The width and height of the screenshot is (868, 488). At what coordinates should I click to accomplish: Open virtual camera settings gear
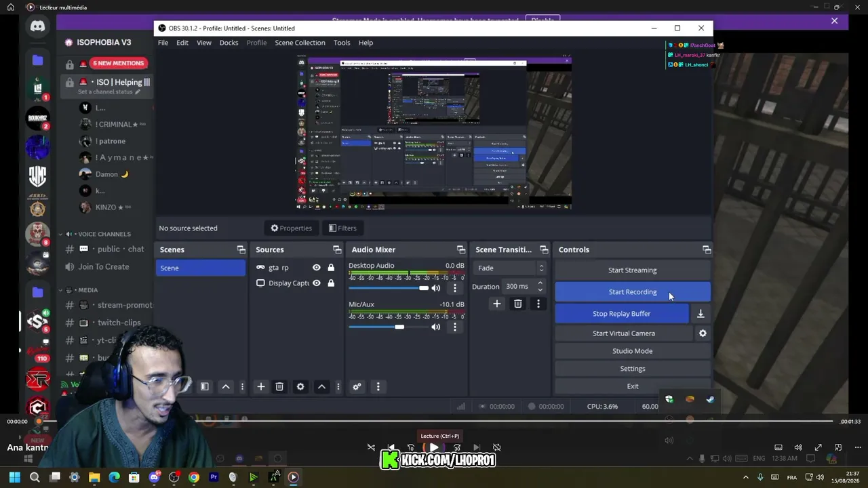(703, 333)
